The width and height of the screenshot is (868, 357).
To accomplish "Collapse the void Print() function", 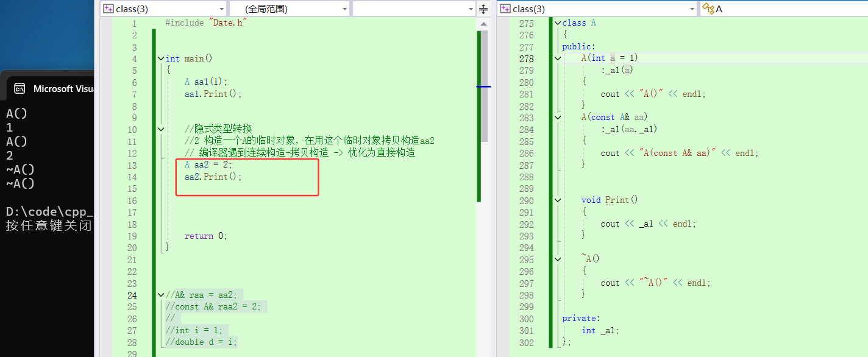I will point(557,200).
